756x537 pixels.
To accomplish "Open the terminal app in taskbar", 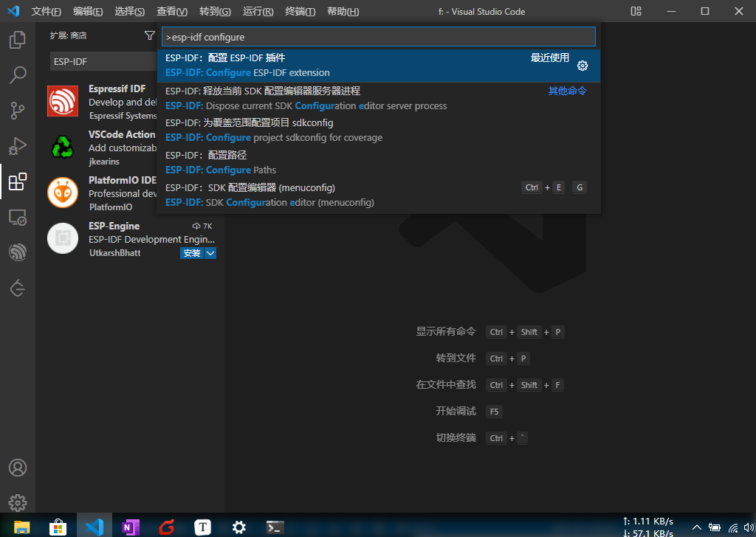I will (275, 527).
